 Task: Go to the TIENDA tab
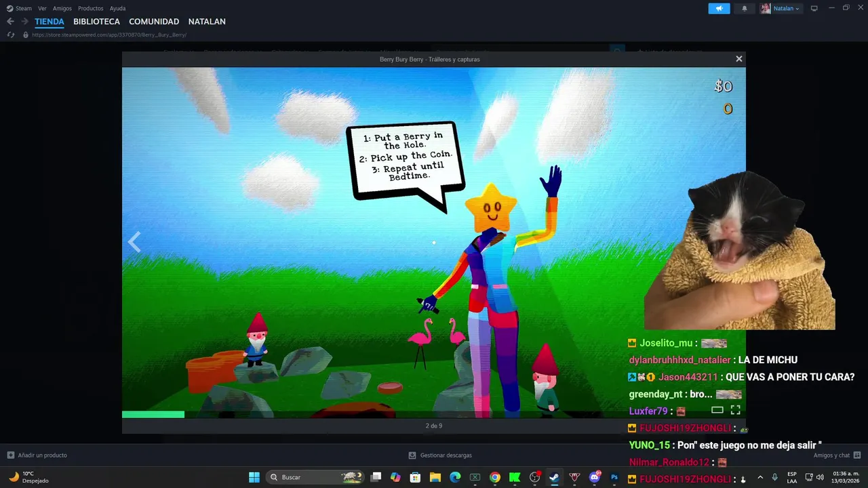[50, 22]
